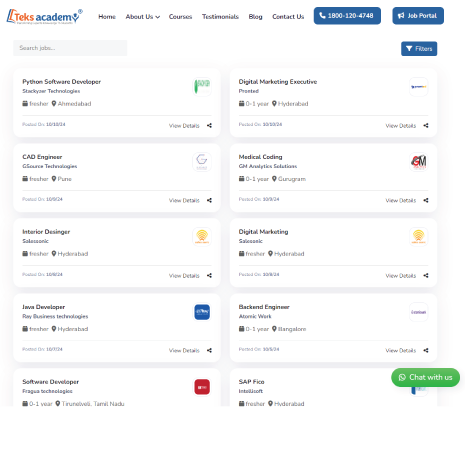Click the Stackyzer Technologies company name
The width and height of the screenshot is (465, 450).
pyautogui.click(x=51, y=91)
